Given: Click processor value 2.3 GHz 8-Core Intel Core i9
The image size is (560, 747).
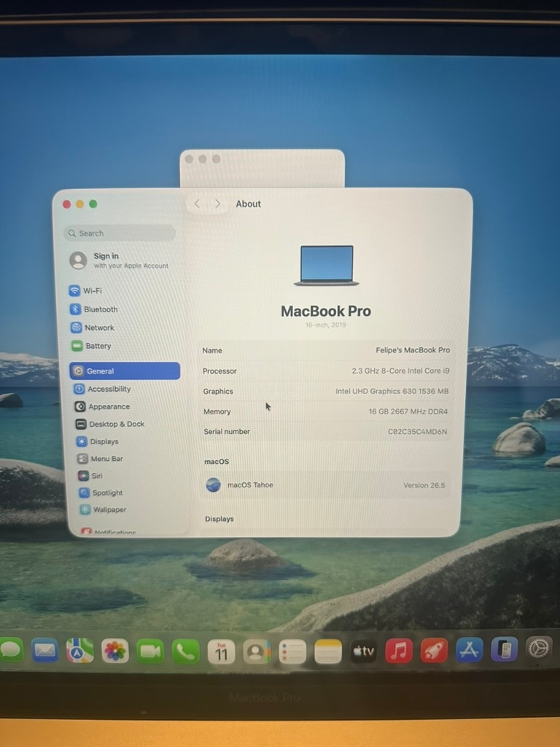Looking at the screenshot, I should [x=400, y=371].
